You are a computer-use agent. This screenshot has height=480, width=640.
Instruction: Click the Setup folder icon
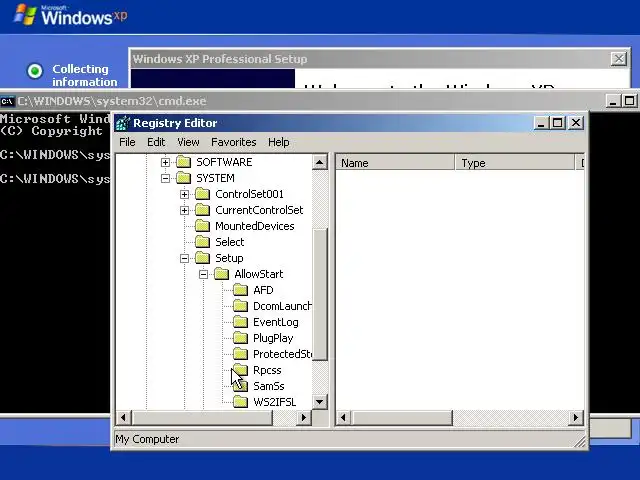point(202,258)
